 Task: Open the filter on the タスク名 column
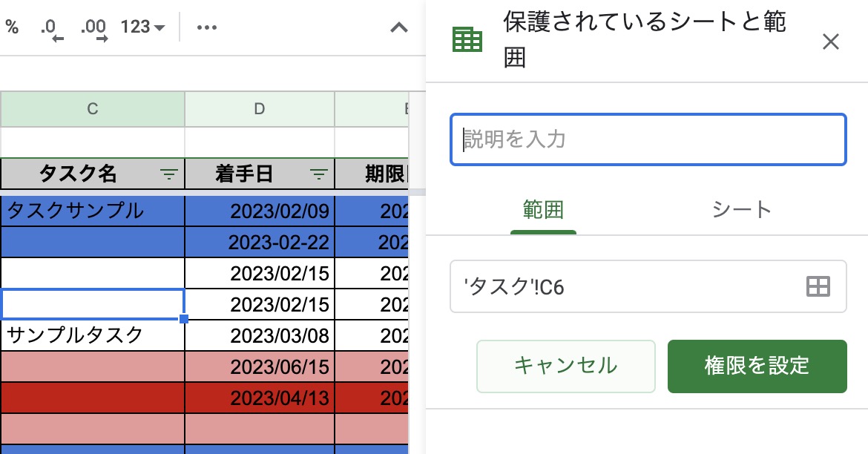click(x=169, y=174)
